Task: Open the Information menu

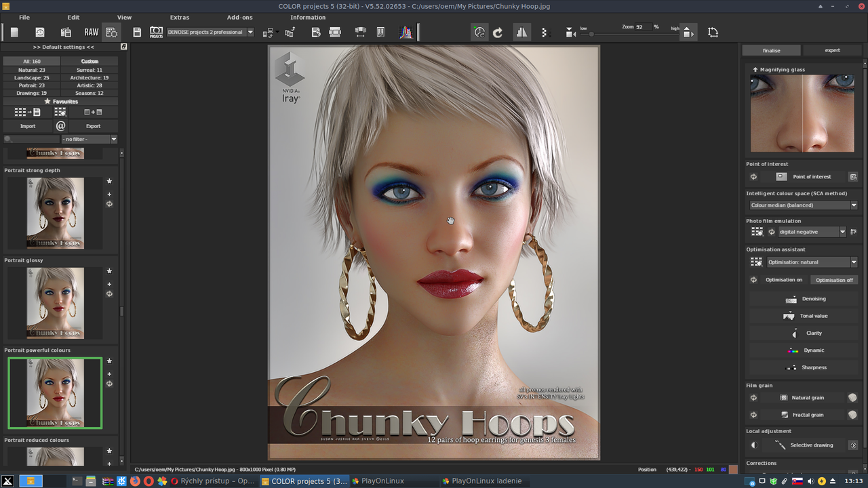Action: pos(308,17)
